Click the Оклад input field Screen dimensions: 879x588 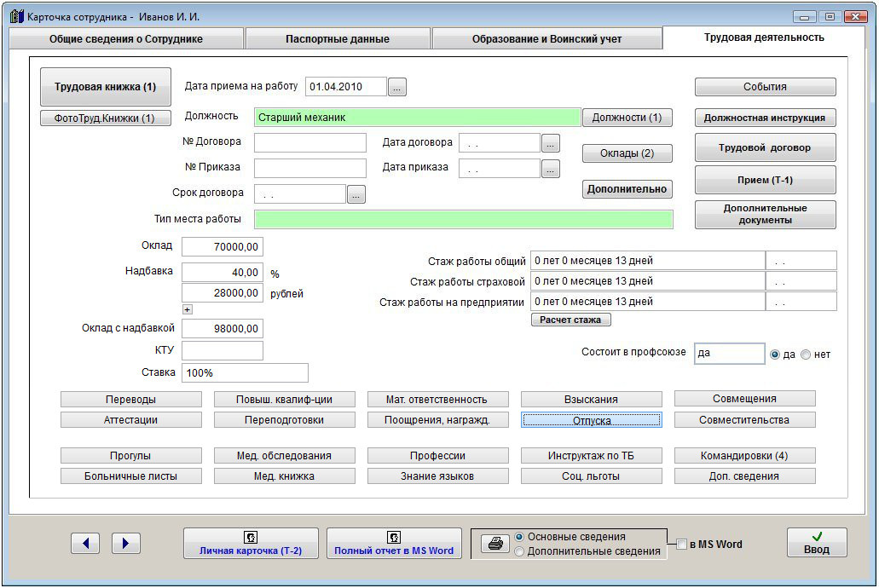222,246
